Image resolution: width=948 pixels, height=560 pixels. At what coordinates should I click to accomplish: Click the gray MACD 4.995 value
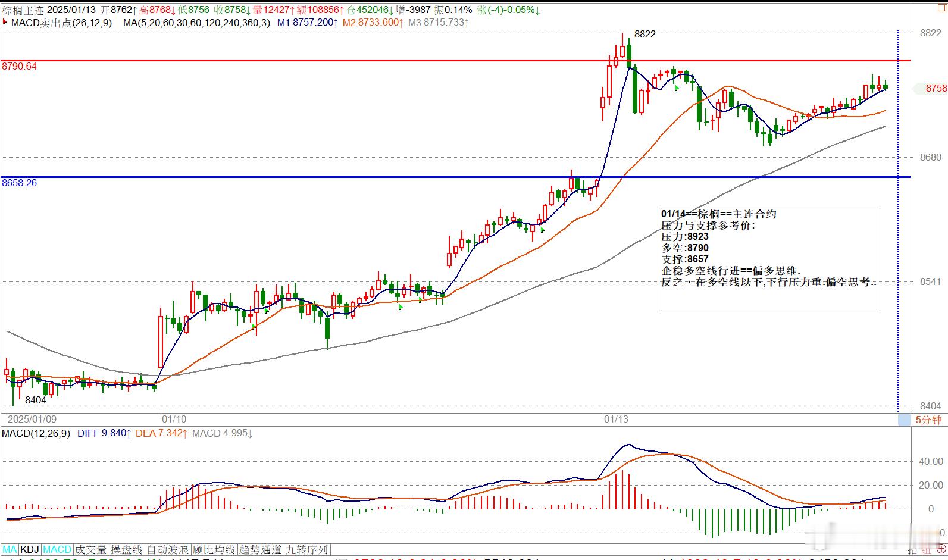tap(223, 433)
